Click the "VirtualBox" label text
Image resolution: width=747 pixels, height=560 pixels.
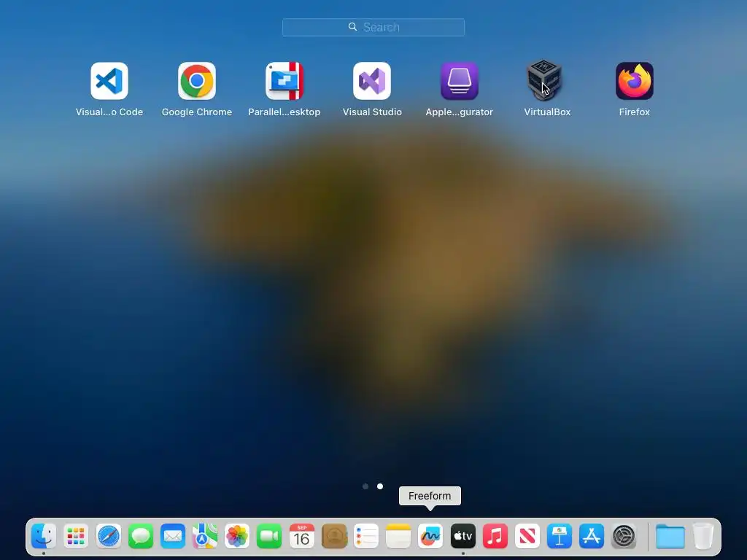point(547,112)
